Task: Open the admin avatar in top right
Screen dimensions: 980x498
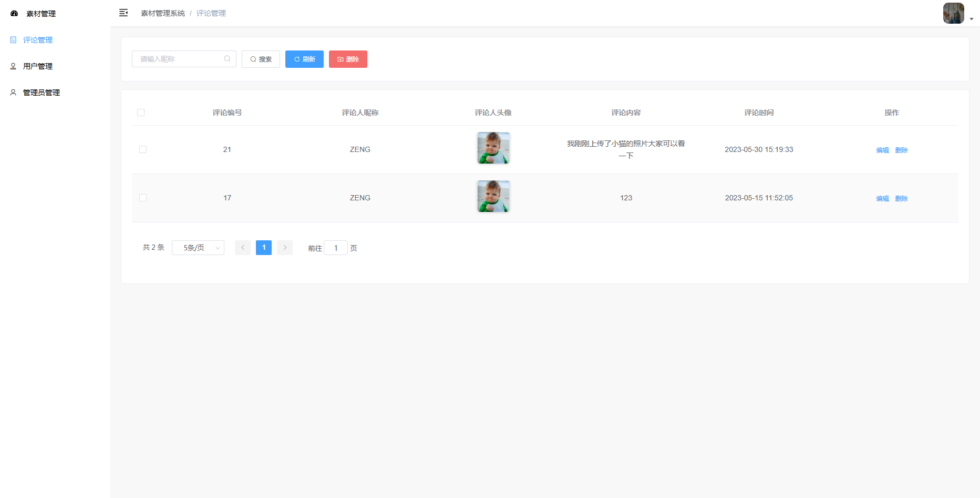Action: pyautogui.click(x=953, y=13)
